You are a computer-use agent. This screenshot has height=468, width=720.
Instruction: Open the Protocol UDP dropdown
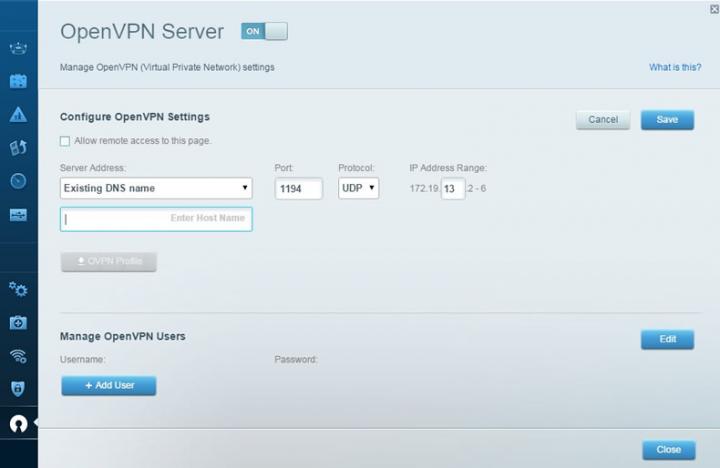coord(359,188)
